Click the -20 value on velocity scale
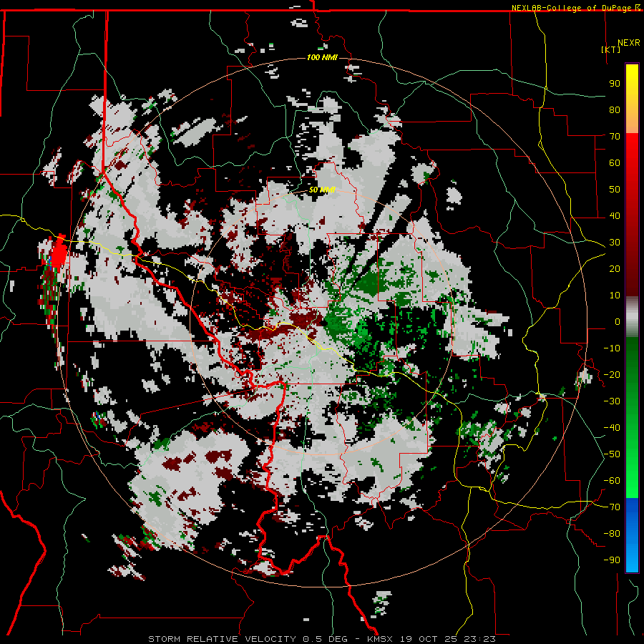Viewport: 644px width, 644px height. pos(612,374)
